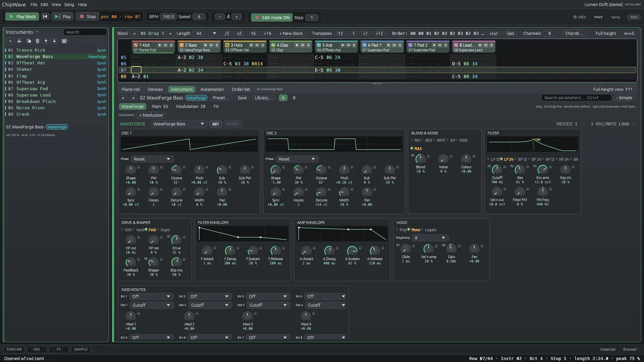
Task: Click the lock icon beside Drive knob
Action: (184, 237)
